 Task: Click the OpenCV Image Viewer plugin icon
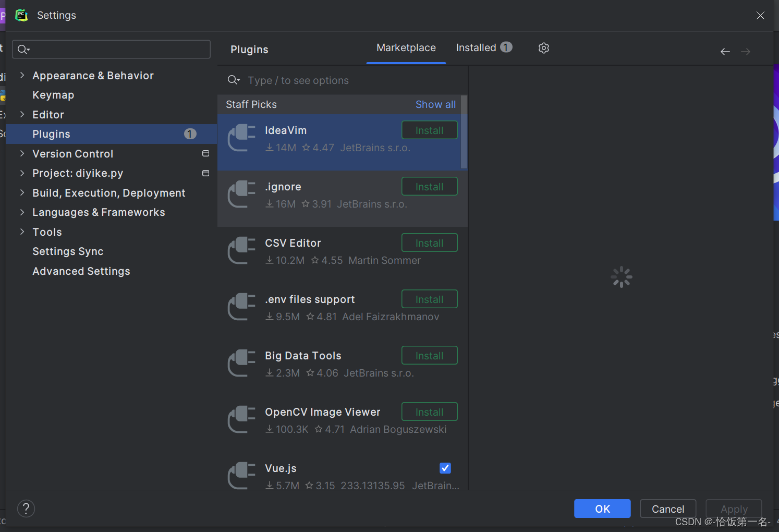click(x=241, y=419)
